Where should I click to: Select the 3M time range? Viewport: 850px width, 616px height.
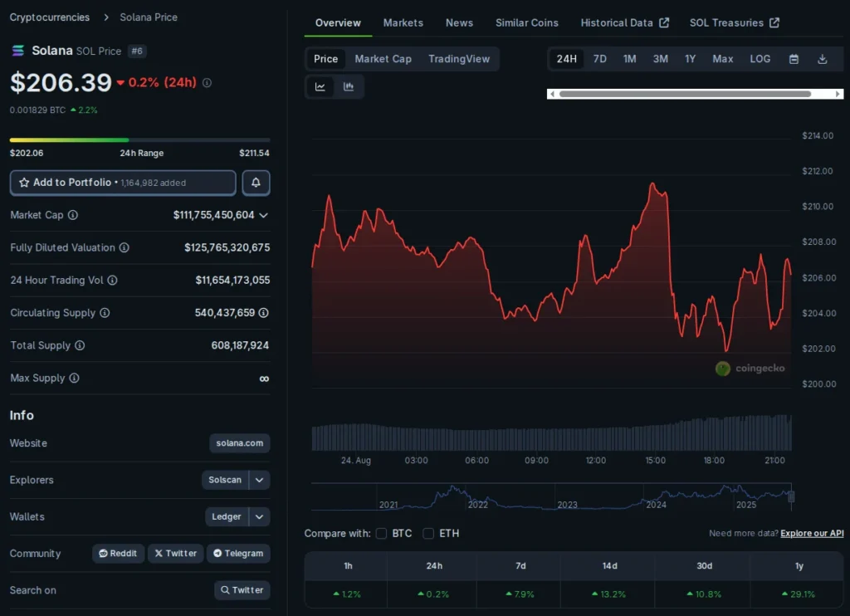660,59
